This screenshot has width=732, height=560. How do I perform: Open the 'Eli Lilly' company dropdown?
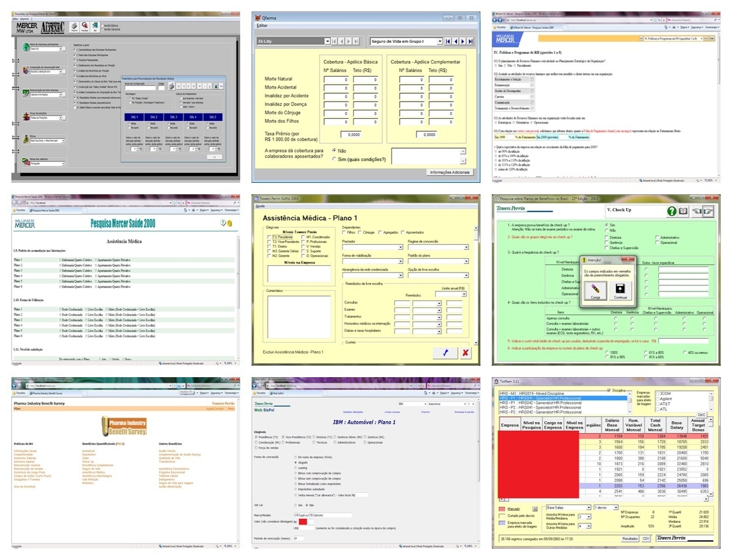(327, 41)
